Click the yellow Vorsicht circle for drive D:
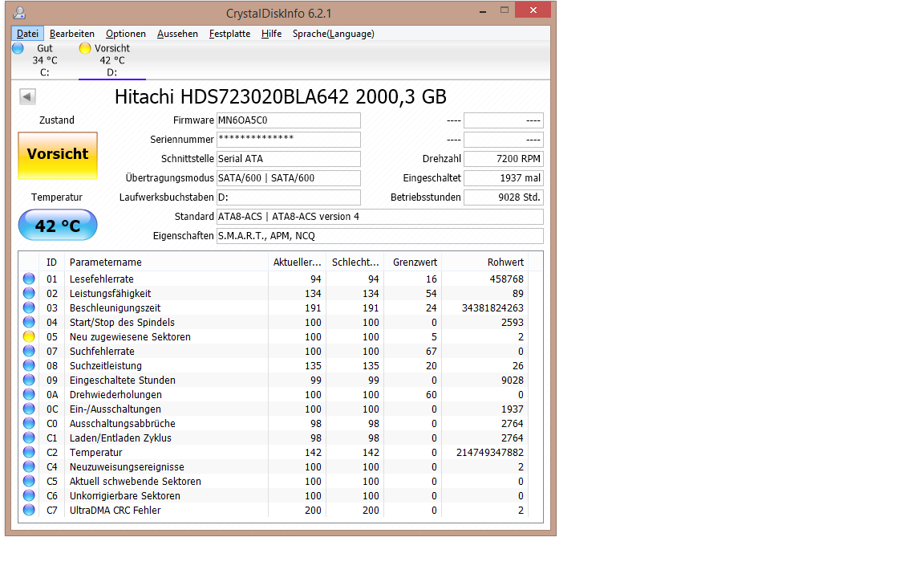Viewport: 924px width, 578px height. coord(86,48)
